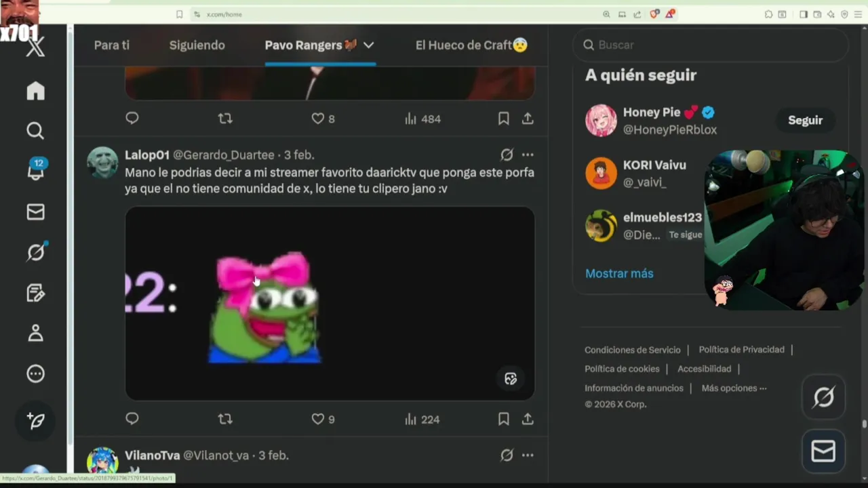Open Explore search icon in sidebar
868x488 pixels.
[x=35, y=130]
